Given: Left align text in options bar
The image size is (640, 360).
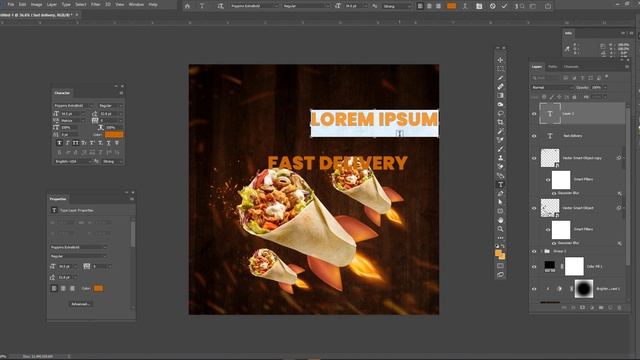Looking at the screenshot, I should tap(420, 6).
